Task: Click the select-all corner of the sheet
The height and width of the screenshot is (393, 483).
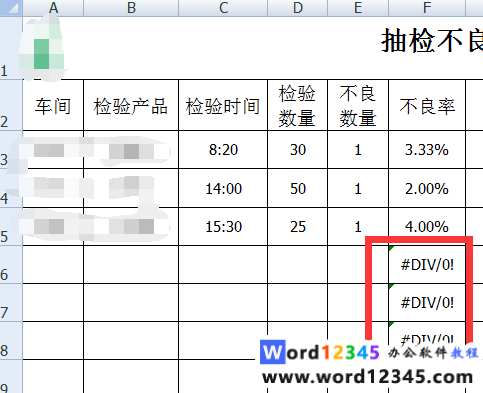Action: 11,8
